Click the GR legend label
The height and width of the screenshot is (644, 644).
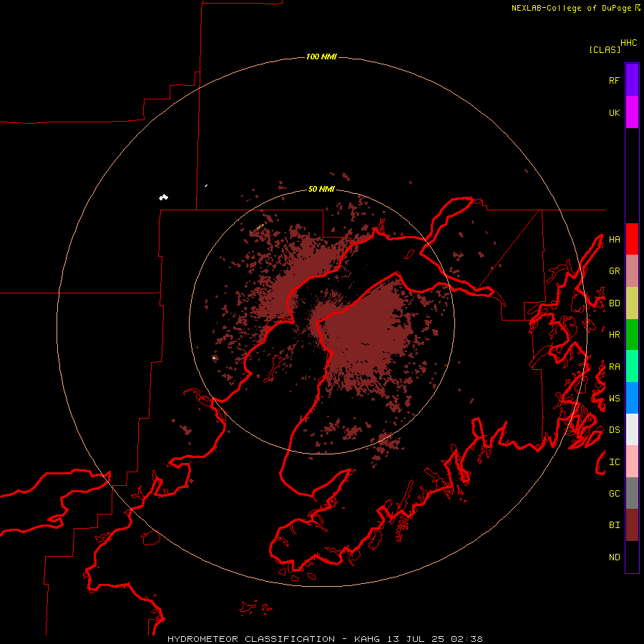pyautogui.click(x=614, y=271)
